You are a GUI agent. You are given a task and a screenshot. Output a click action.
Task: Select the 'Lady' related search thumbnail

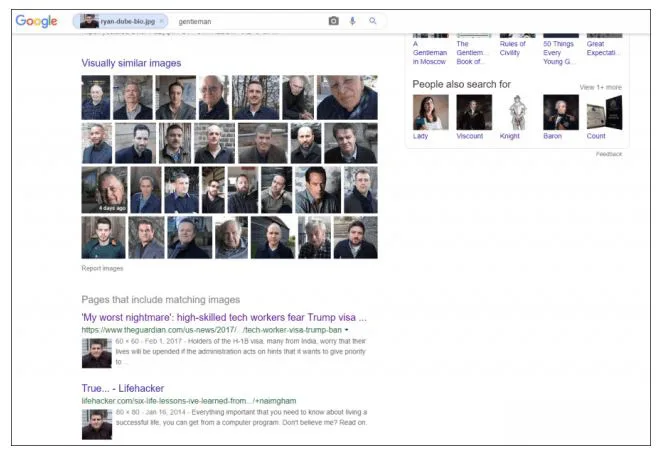(x=430, y=113)
